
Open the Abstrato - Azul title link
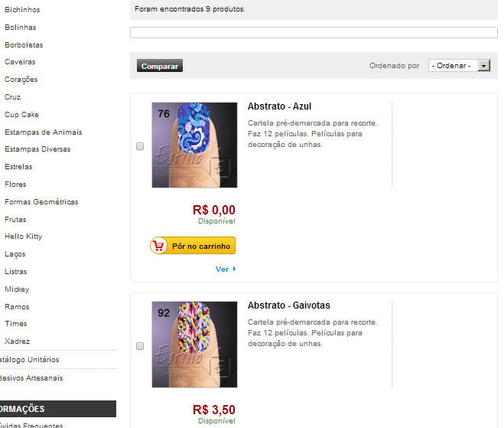coord(279,106)
